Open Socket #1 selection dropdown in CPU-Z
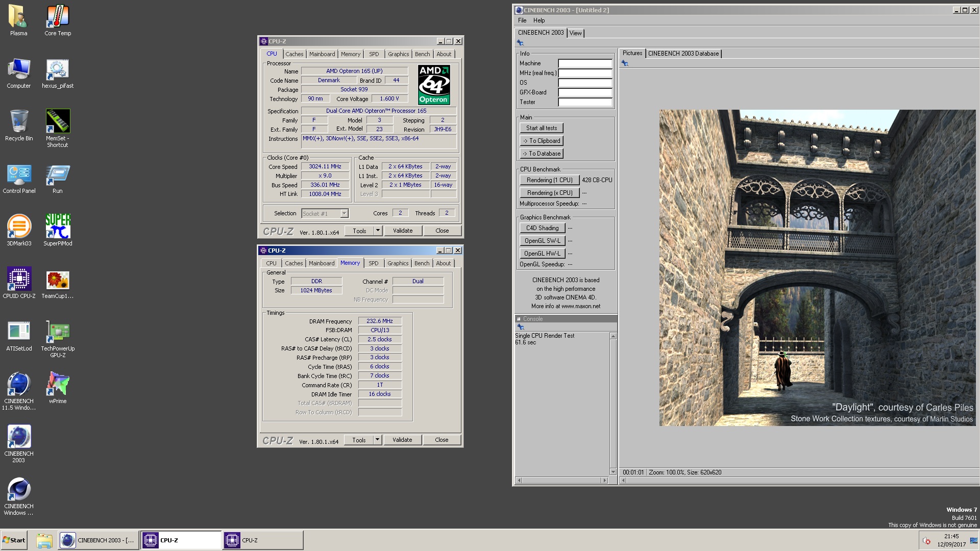Image resolution: width=980 pixels, height=551 pixels. pos(325,214)
